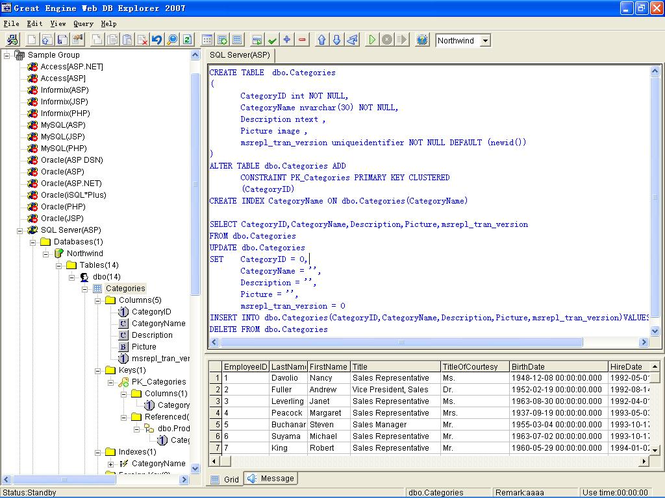The height and width of the screenshot is (498, 665).
Task: Select the Informix(JSP) connection
Action: point(64,102)
